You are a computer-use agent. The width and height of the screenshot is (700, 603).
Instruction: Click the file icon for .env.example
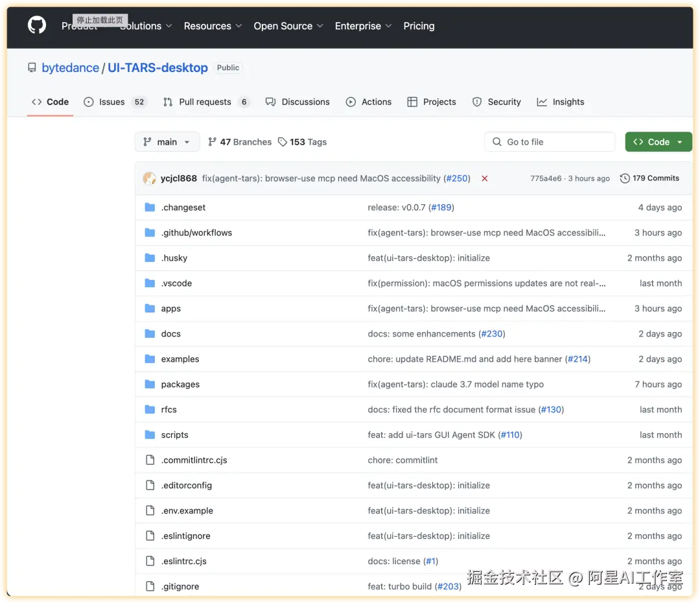[x=150, y=510]
